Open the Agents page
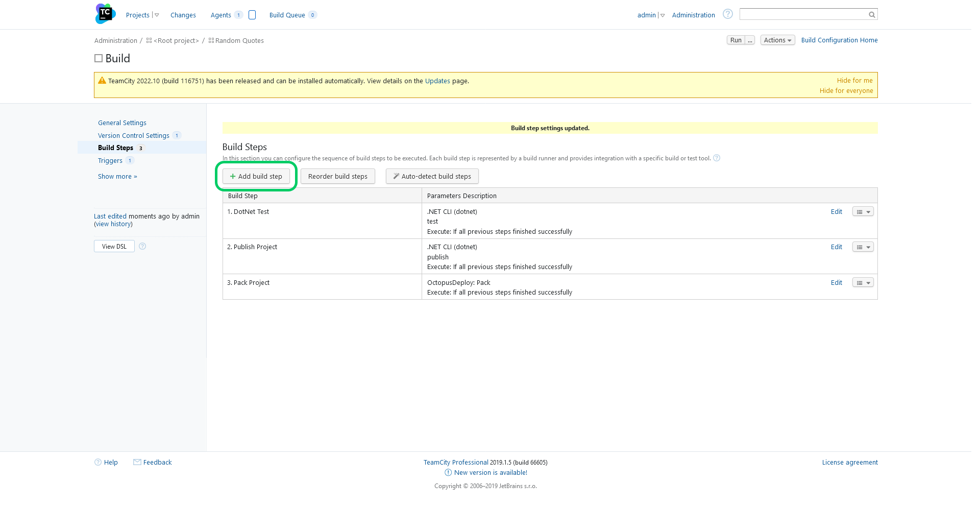Screen dimensions: 980x508 tap(221, 15)
